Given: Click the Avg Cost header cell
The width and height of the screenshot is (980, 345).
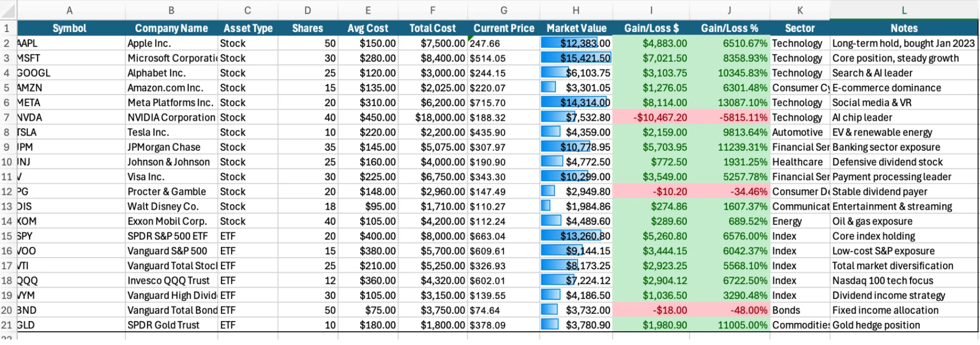Looking at the screenshot, I should [x=368, y=28].
